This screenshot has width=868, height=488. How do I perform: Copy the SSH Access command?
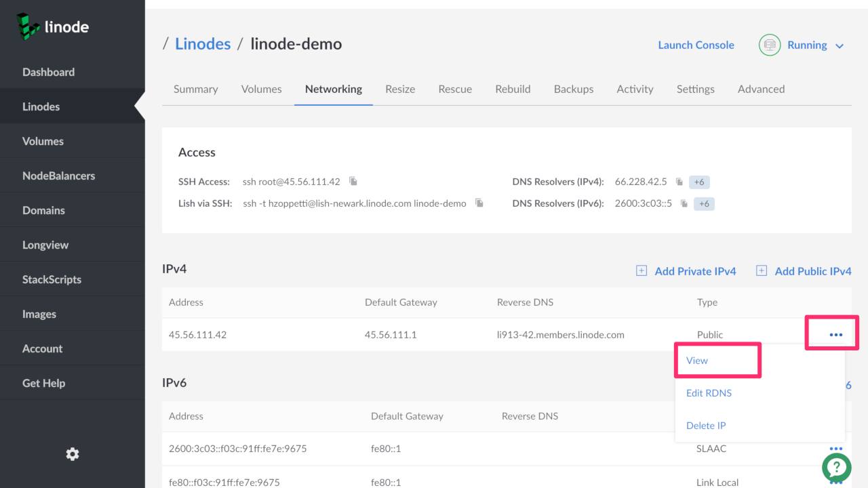353,182
